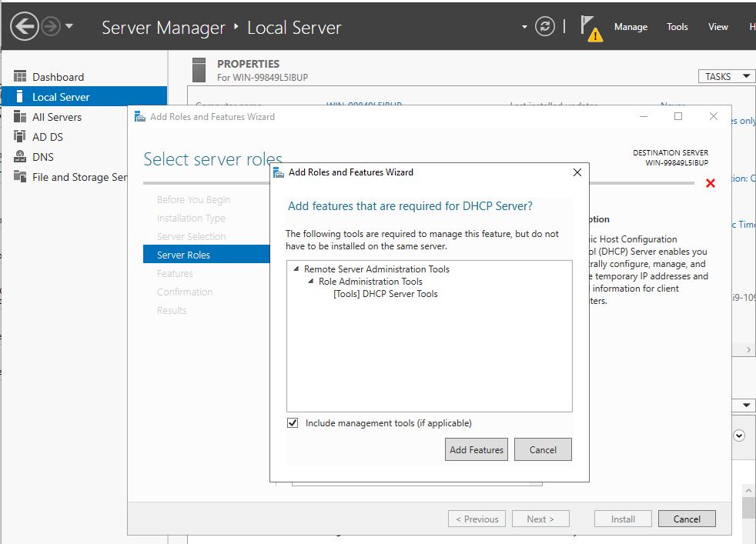Click the wizard icon in the outer title bar
Image resolution: width=756 pixels, height=544 pixels.
(x=140, y=117)
